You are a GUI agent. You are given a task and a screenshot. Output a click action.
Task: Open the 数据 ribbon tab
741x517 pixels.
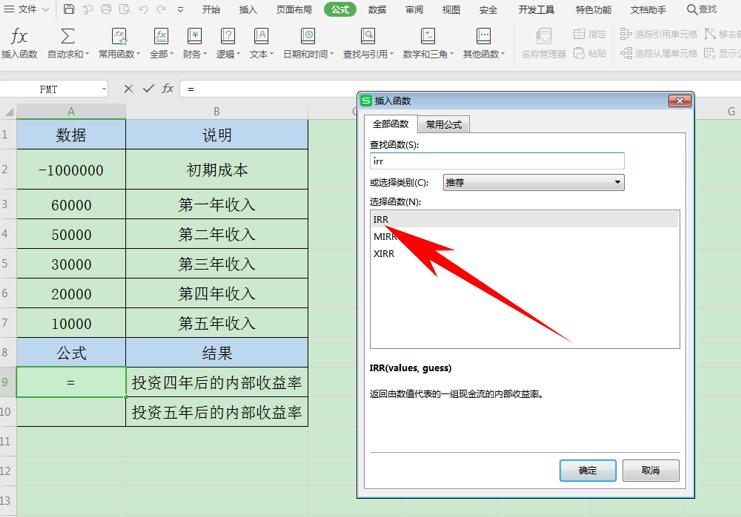click(377, 9)
